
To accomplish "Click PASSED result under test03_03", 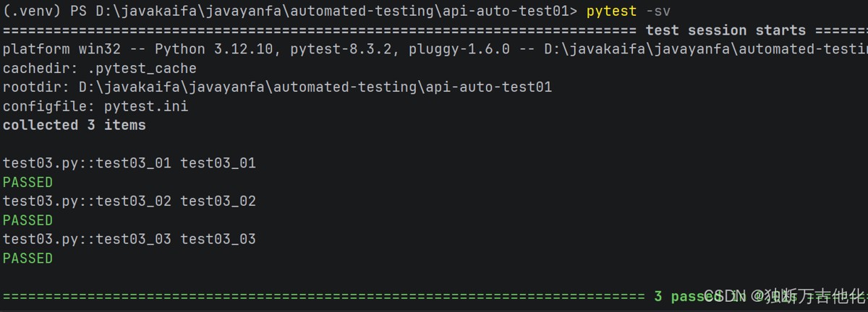I will click(27, 258).
